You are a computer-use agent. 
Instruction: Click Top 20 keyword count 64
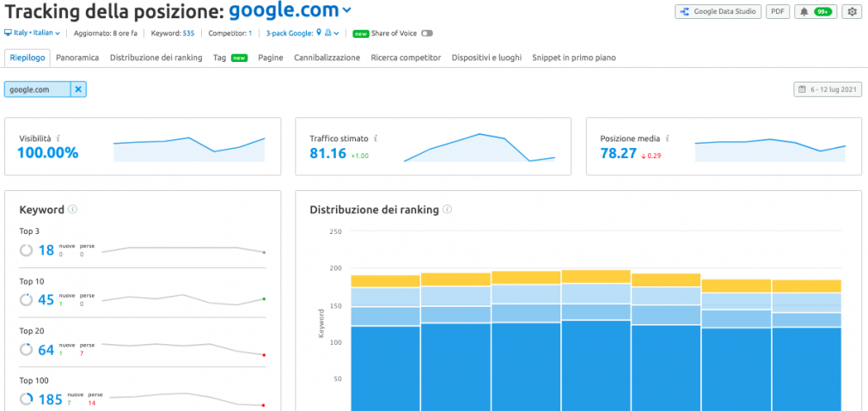(x=46, y=350)
